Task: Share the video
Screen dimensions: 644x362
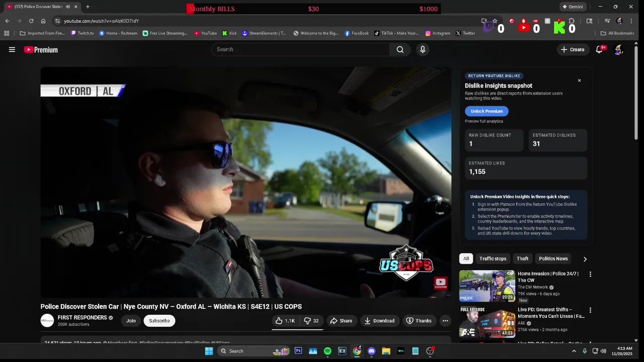Action: point(341,321)
